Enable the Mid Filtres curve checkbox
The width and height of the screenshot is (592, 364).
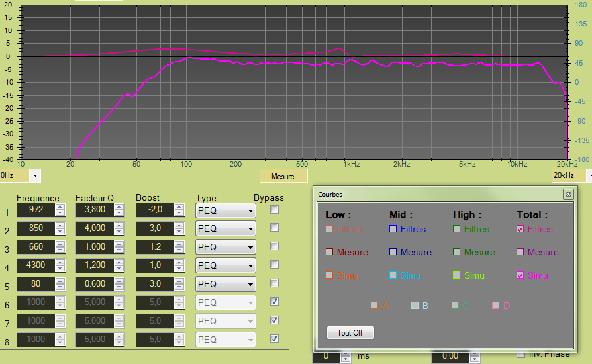[x=393, y=229]
